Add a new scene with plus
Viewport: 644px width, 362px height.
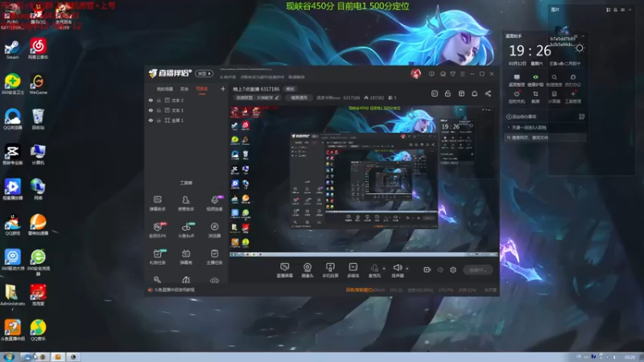point(223,88)
